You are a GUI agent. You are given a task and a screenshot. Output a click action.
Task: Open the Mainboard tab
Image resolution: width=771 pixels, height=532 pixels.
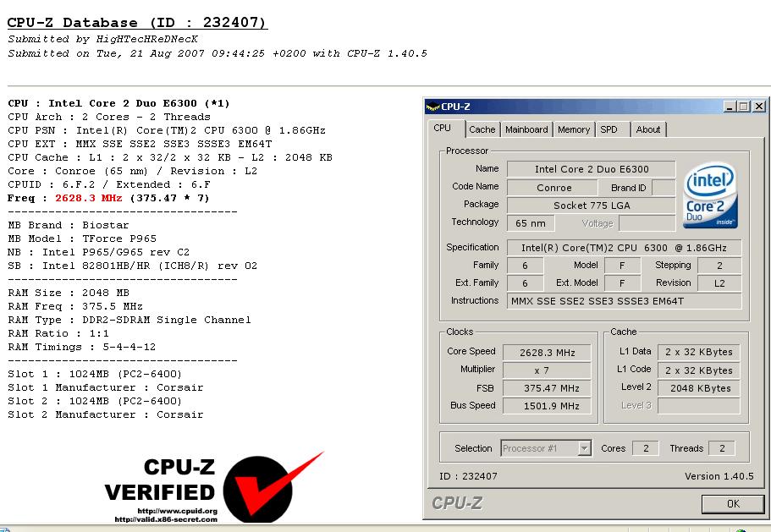click(x=526, y=129)
